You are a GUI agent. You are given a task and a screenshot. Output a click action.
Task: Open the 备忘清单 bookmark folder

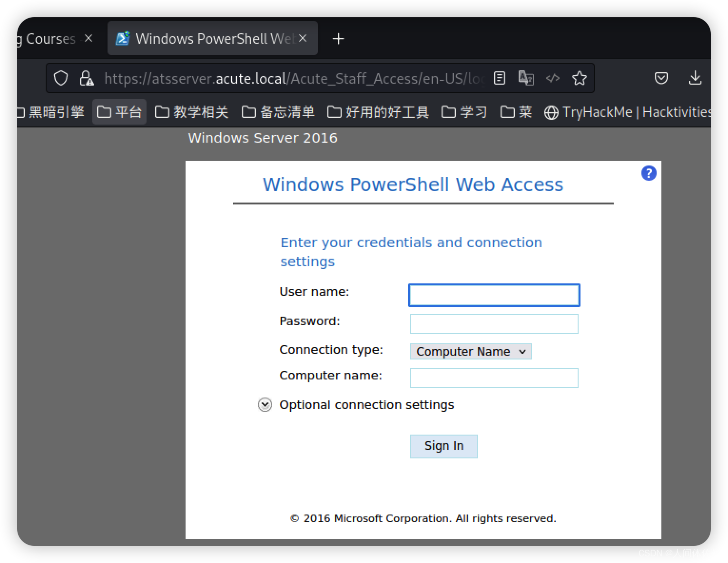pos(278,112)
